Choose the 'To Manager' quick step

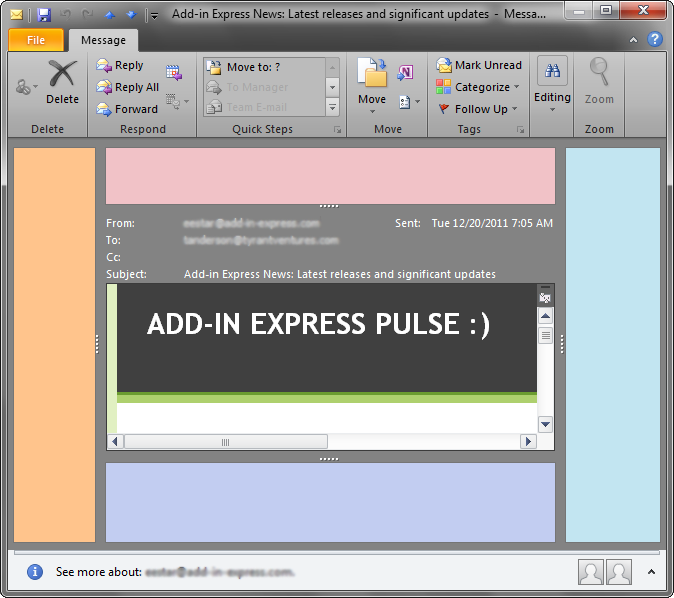pos(265,87)
